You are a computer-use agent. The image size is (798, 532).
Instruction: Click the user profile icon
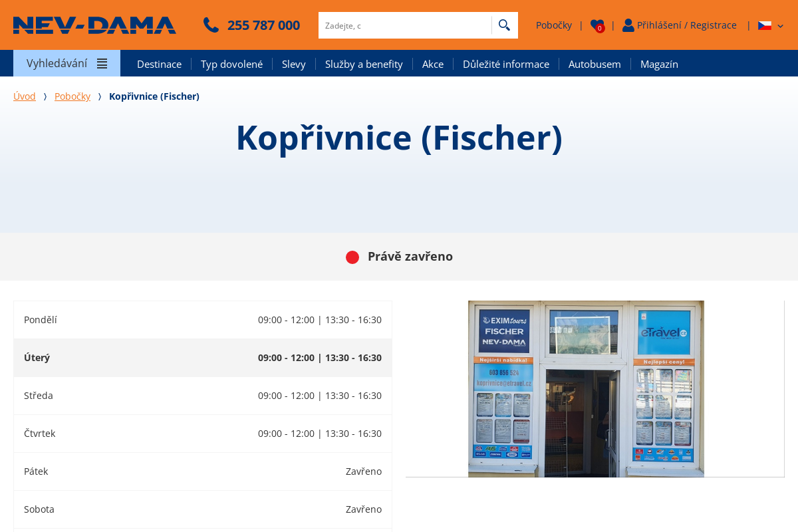[628, 25]
